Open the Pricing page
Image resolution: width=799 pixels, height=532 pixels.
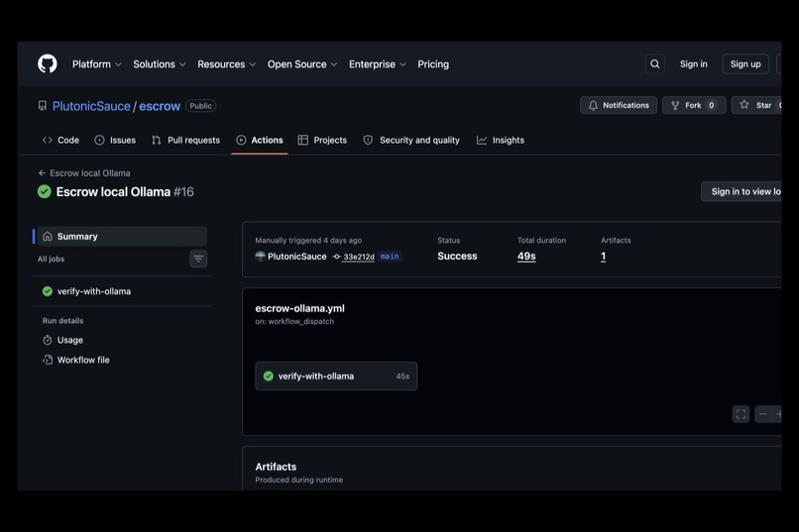433,64
